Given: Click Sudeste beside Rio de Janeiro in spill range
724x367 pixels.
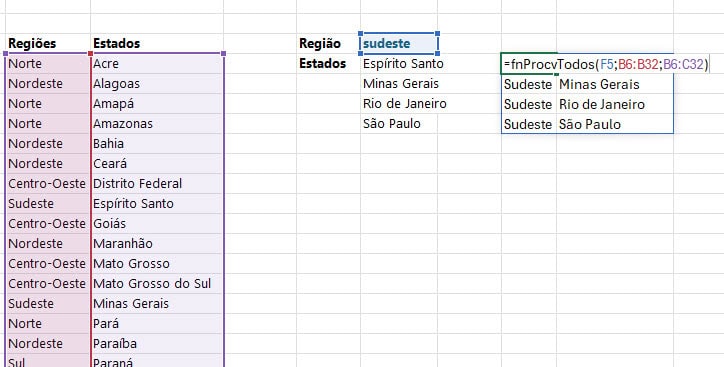Looking at the screenshot, I should 529,104.
